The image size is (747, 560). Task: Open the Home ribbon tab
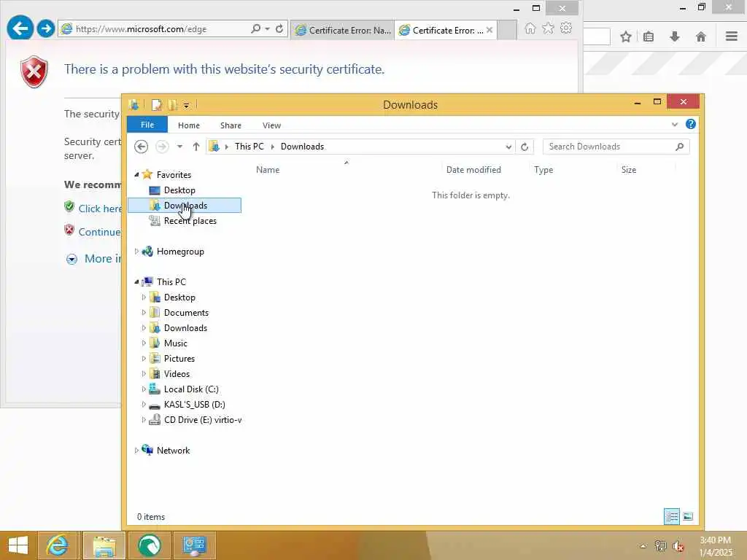pyautogui.click(x=189, y=125)
